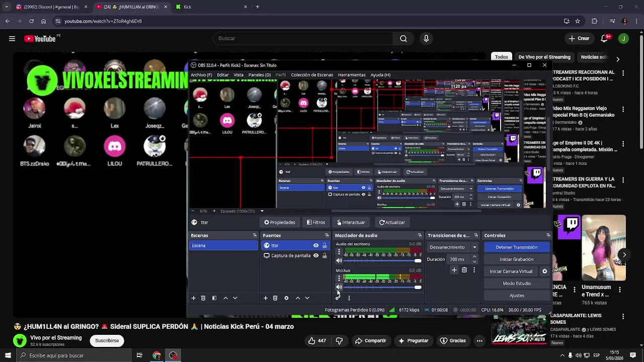The width and height of the screenshot is (644, 362).
Task: Click Suscribirse to the channel
Action: pos(107,341)
